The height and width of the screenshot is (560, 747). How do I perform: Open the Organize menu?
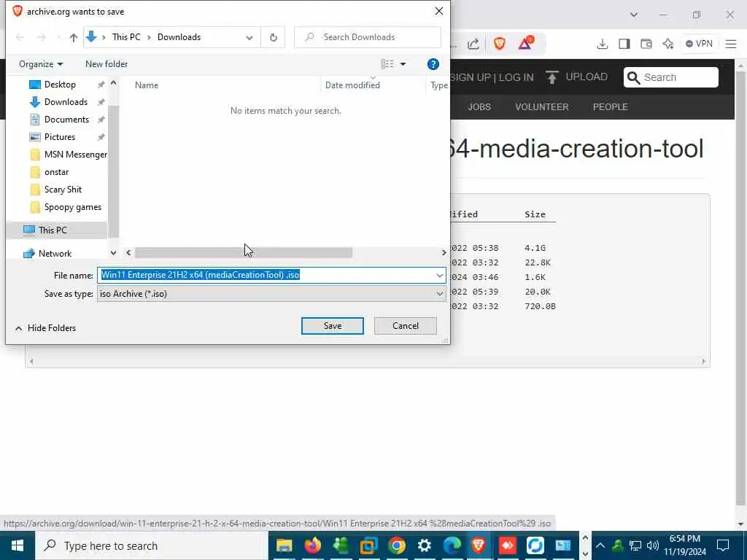41,64
